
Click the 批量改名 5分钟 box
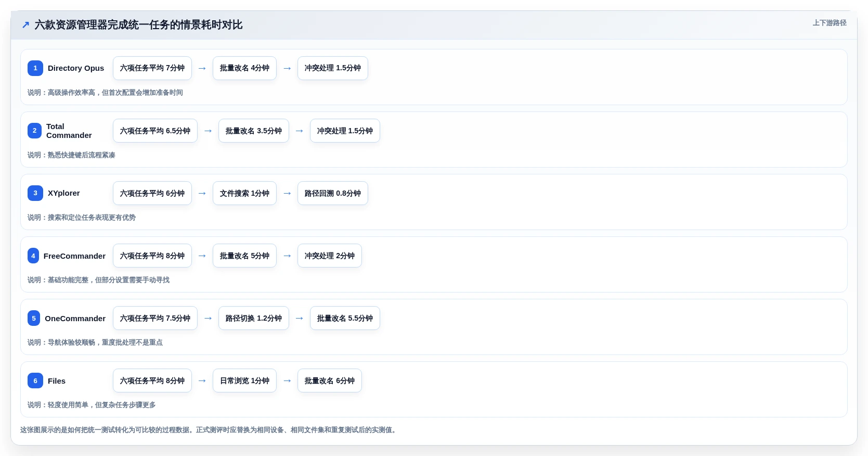[x=244, y=256]
